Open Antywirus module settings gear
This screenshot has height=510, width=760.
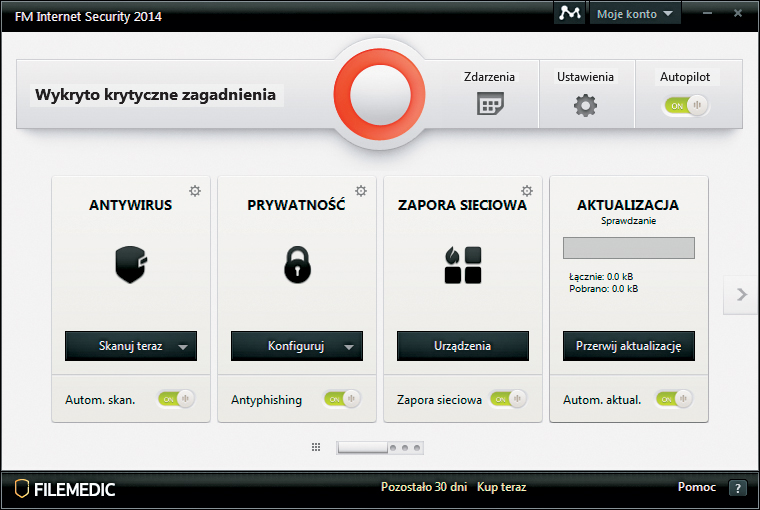coord(195,191)
